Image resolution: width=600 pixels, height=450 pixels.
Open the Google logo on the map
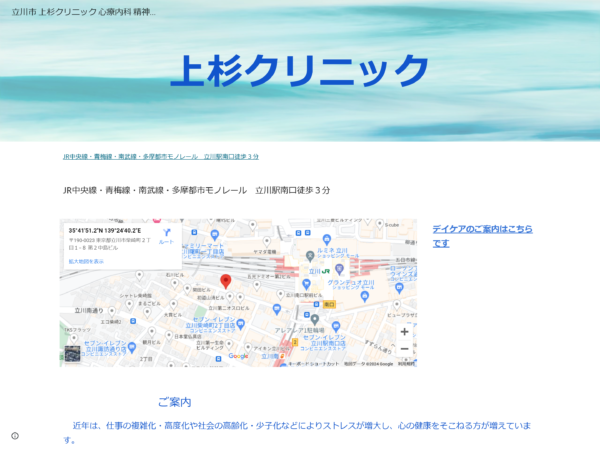tap(238, 356)
